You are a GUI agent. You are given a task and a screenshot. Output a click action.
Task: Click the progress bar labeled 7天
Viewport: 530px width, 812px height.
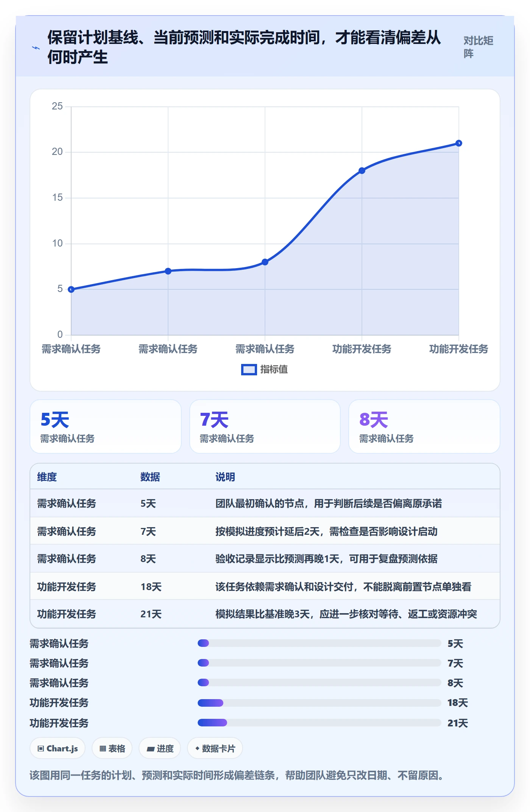pos(320,663)
